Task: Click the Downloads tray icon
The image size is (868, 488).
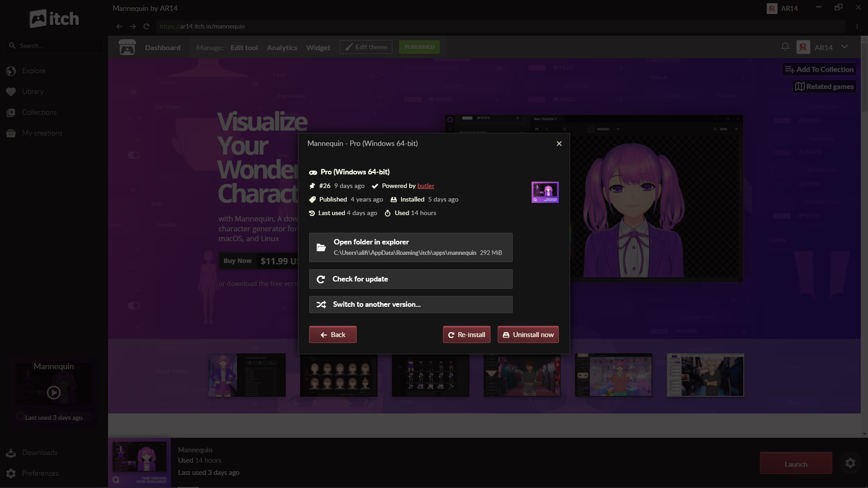Action: [x=11, y=453]
